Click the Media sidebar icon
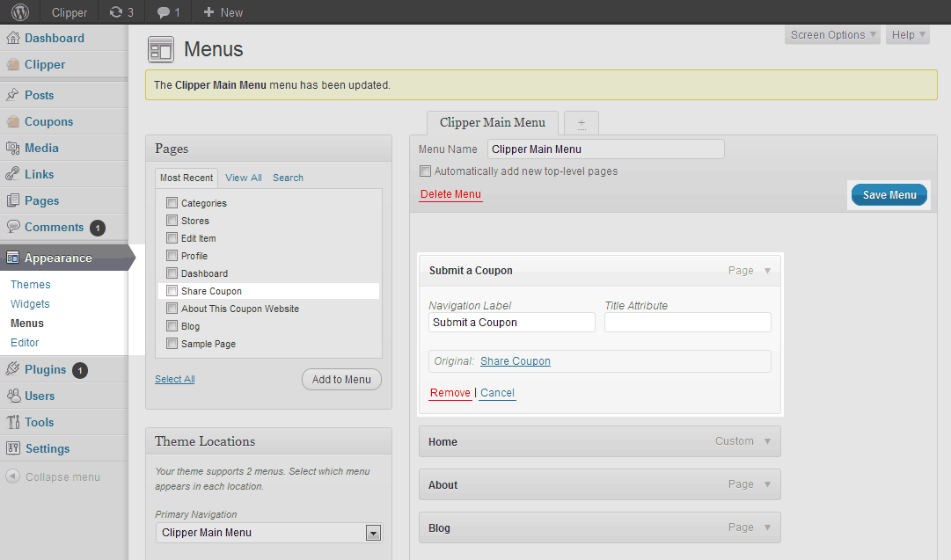The height and width of the screenshot is (560, 951). pyautogui.click(x=13, y=148)
